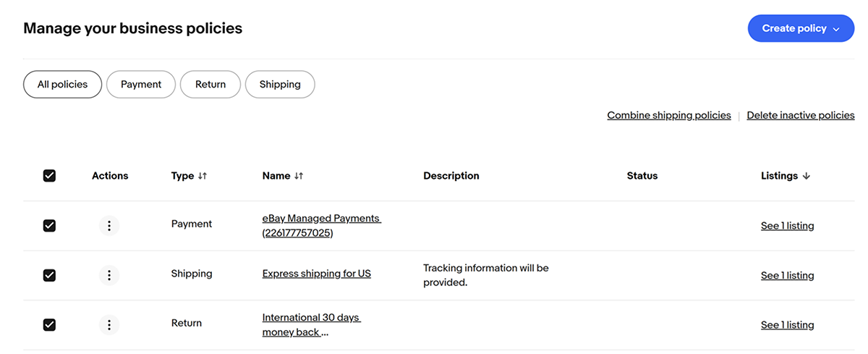Select the All policies filter tab
The width and height of the screenshot is (868, 354).
(62, 84)
